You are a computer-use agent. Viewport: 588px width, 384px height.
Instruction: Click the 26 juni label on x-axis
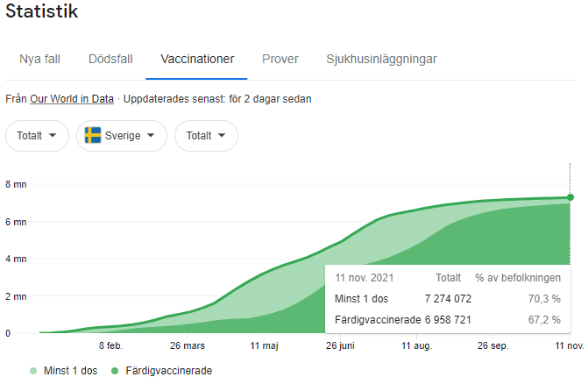pos(343,346)
